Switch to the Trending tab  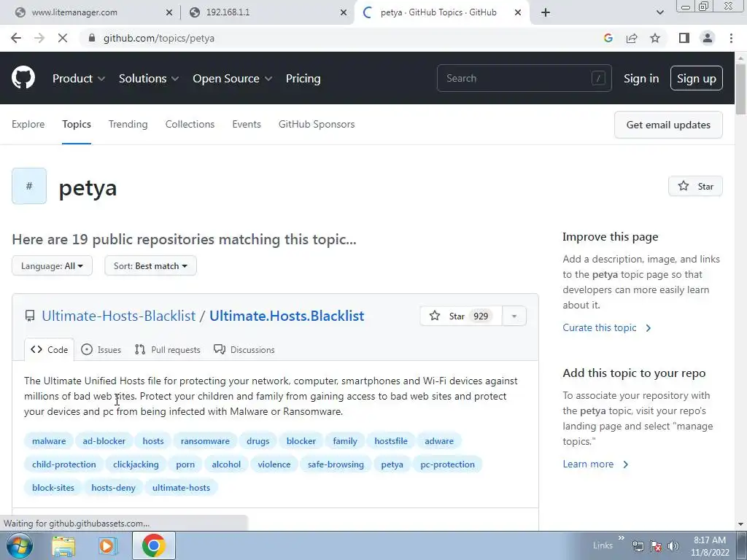point(128,124)
